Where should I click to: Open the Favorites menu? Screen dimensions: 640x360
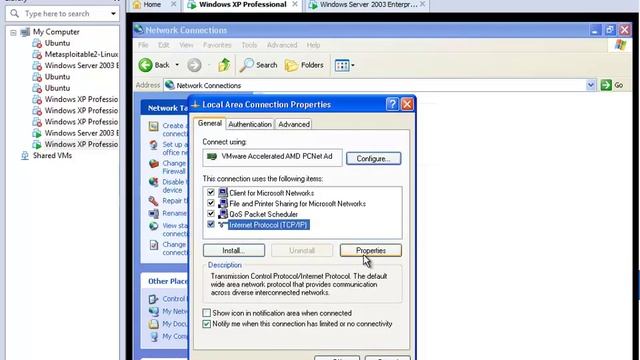(x=217, y=45)
